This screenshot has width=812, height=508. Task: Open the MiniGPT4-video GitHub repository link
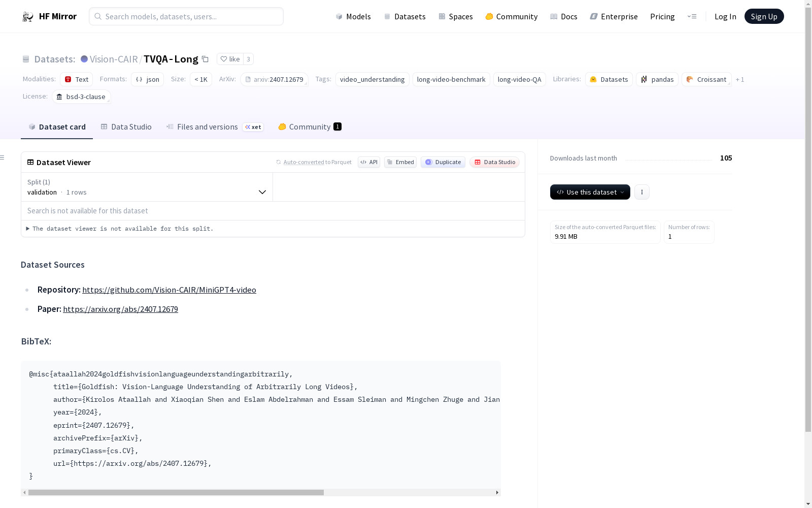click(x=169, y=290)
